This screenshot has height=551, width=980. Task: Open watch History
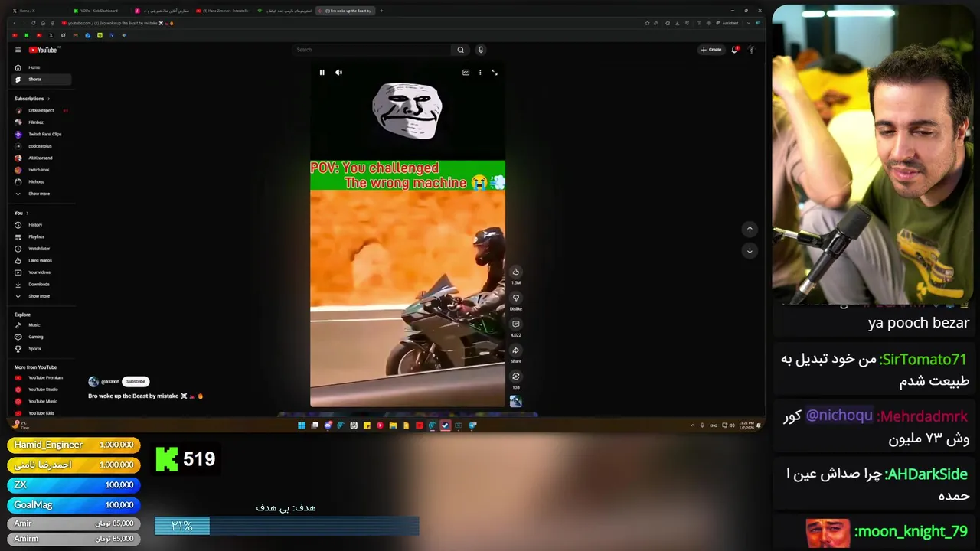tap(42, 225)
